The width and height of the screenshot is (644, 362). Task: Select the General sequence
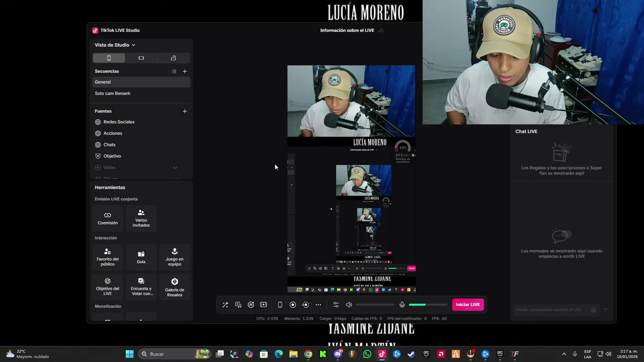141,82
